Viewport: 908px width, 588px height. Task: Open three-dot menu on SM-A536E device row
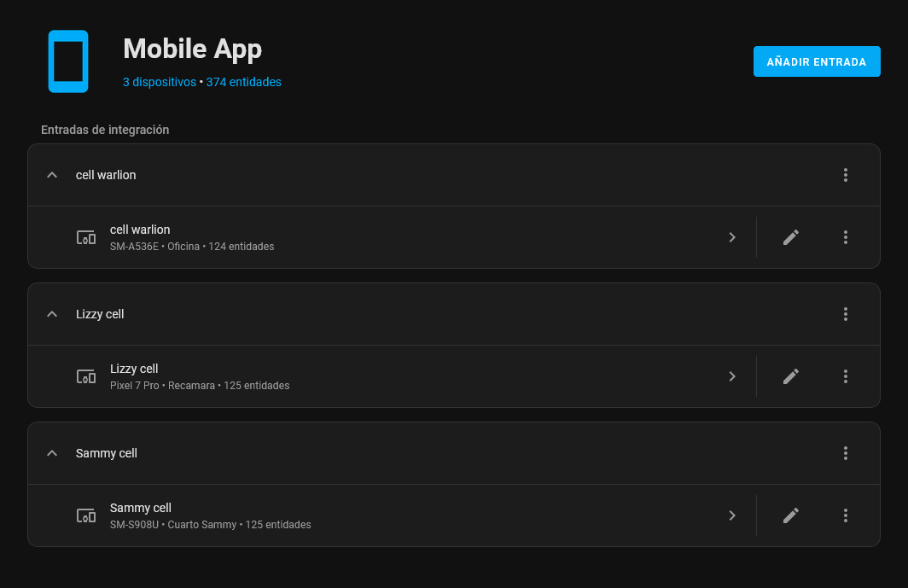click(x=846, y=237)
